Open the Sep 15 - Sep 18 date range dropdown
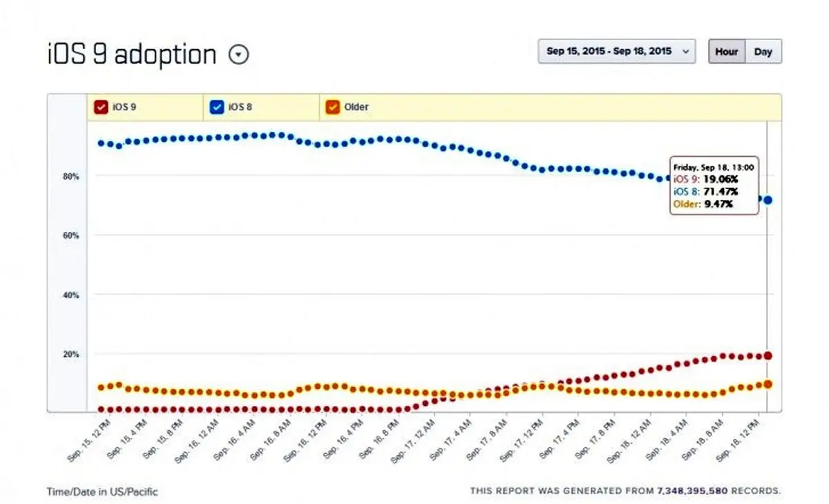829x504 pixels. [x=616, y=52]
